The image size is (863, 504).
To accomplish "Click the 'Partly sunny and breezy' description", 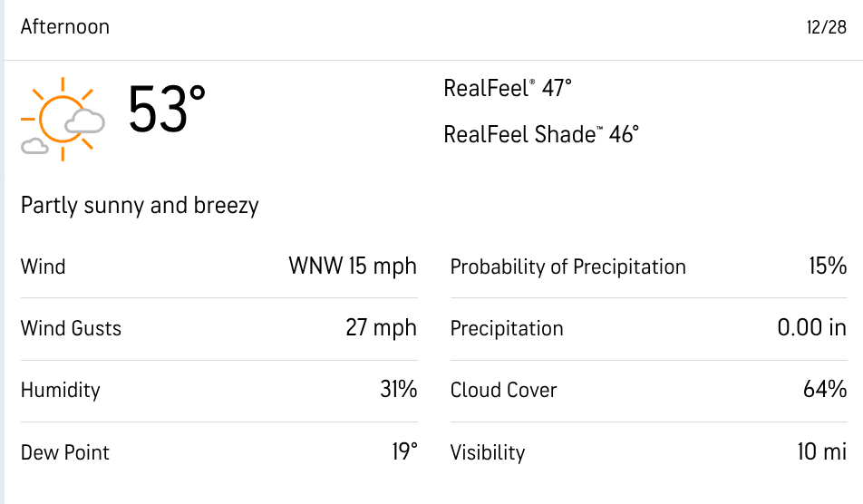I will (140, 206).
